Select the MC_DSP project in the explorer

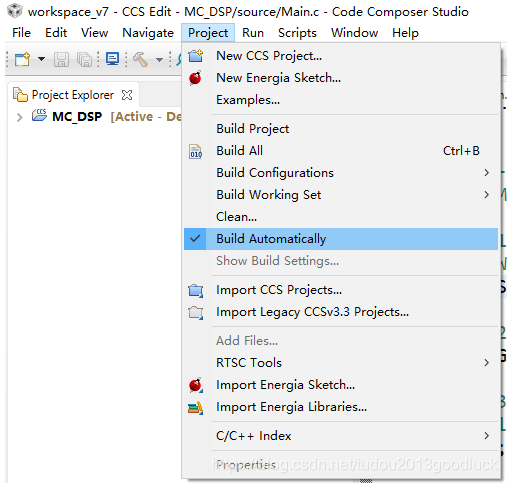pos(77,117)
